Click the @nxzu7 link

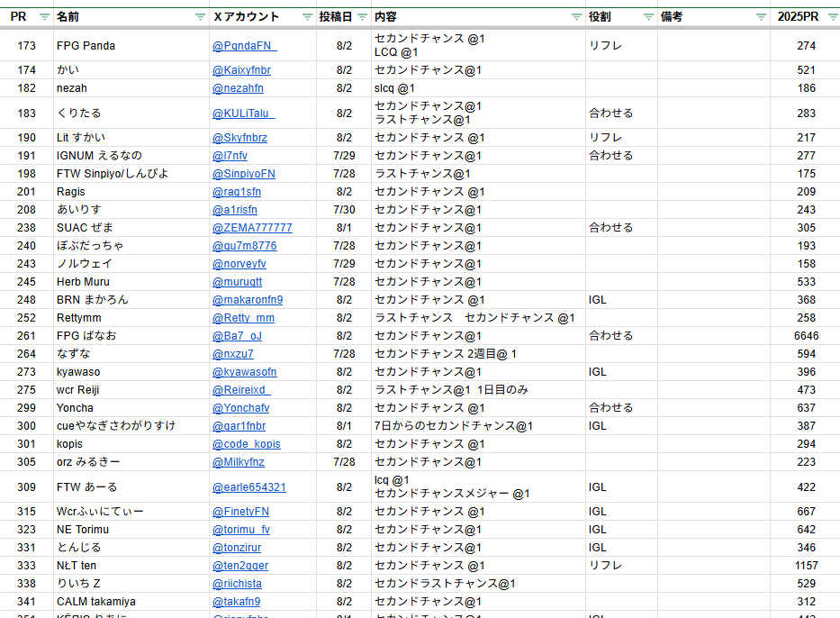[233, 354]
